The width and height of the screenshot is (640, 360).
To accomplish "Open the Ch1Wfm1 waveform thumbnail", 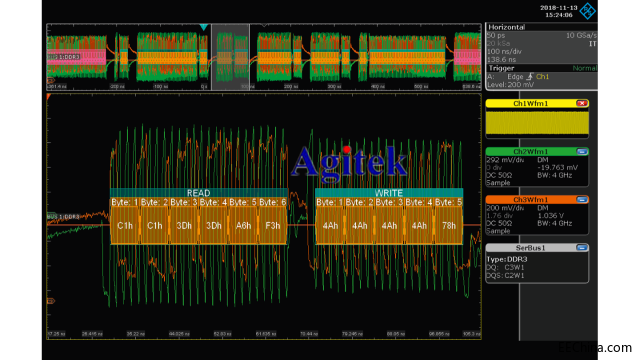I will pos(537,123).
